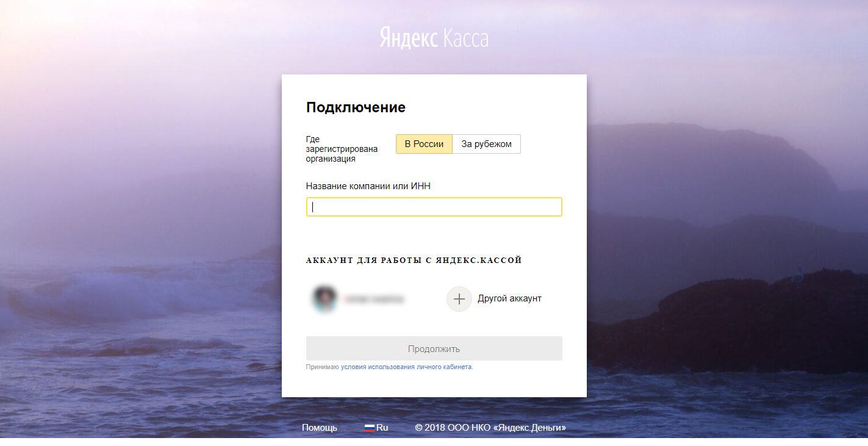Click the Яндекс Касса logo
This screenshot has height=446, width=868.
(434, 38)
